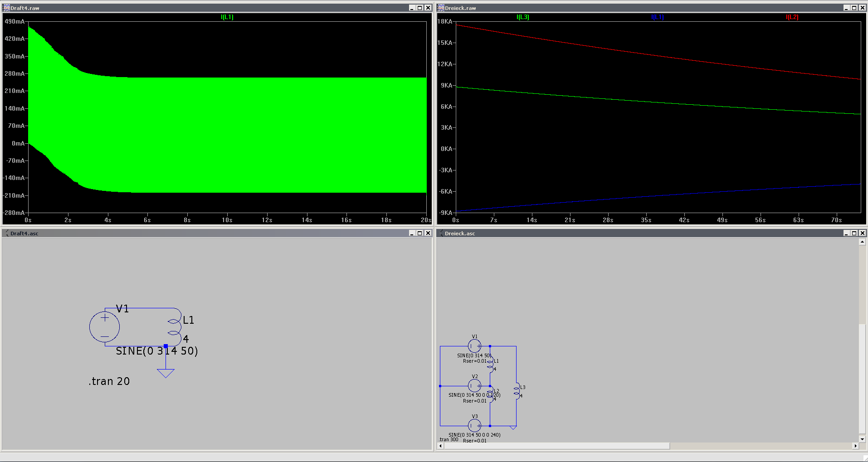This screenshot has height=462, width=868.
Task: Click the L1 inductor in Dreieck.asc
Action: click(x=490, y=365)
